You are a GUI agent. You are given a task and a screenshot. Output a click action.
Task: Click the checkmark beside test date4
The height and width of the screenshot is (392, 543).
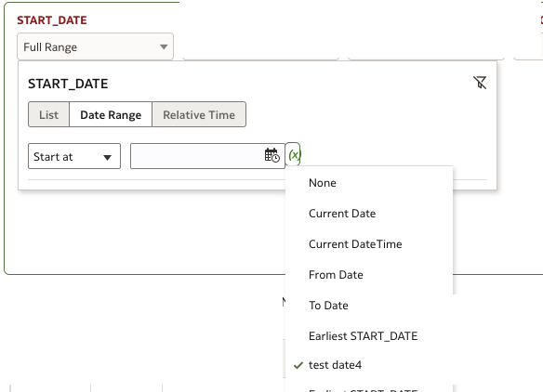tap(298, 365)
